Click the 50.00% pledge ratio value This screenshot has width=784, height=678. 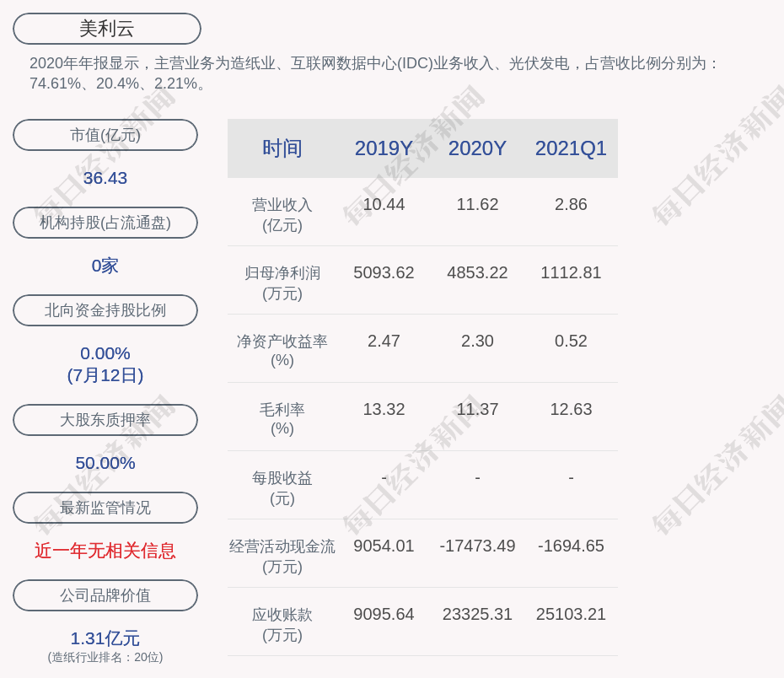point(105,463)
